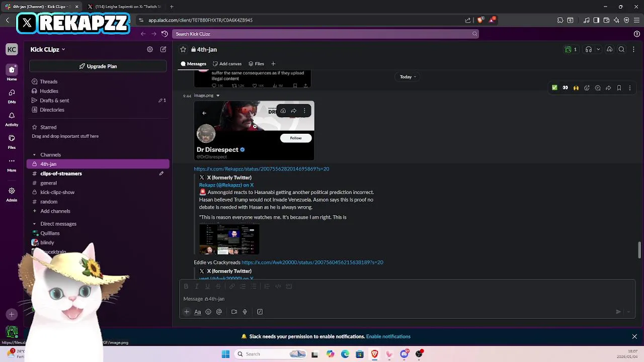Screen dimensions: 644x362
Task: Open the add reaction emoji picker
Action: pos(587,88)
